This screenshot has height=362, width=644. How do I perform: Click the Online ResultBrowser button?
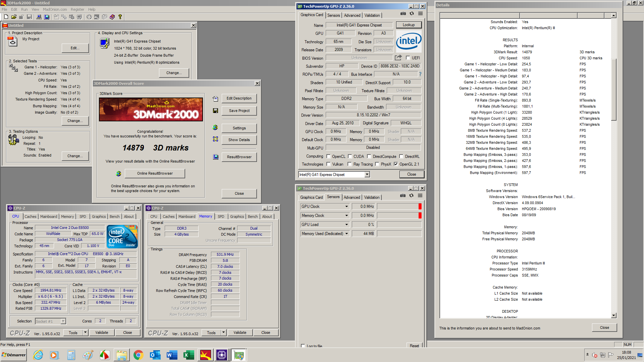[x=155, y=174]
